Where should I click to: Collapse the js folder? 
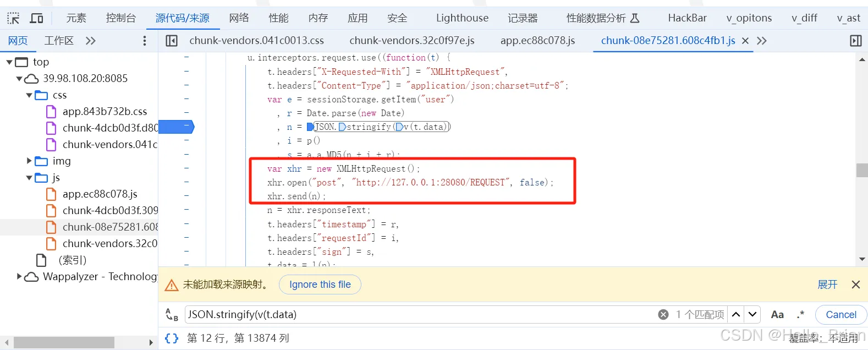(x=29, y=178)
